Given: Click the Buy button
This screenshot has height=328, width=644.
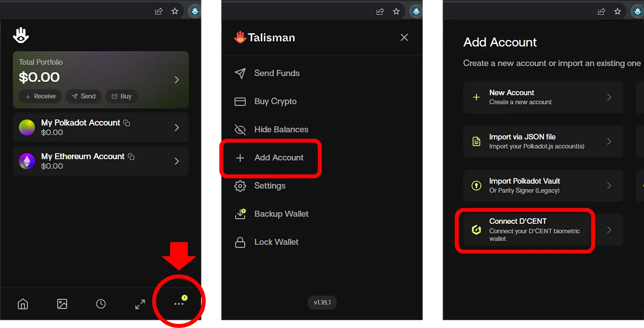Looking at the screenshot, I should 121,96.
